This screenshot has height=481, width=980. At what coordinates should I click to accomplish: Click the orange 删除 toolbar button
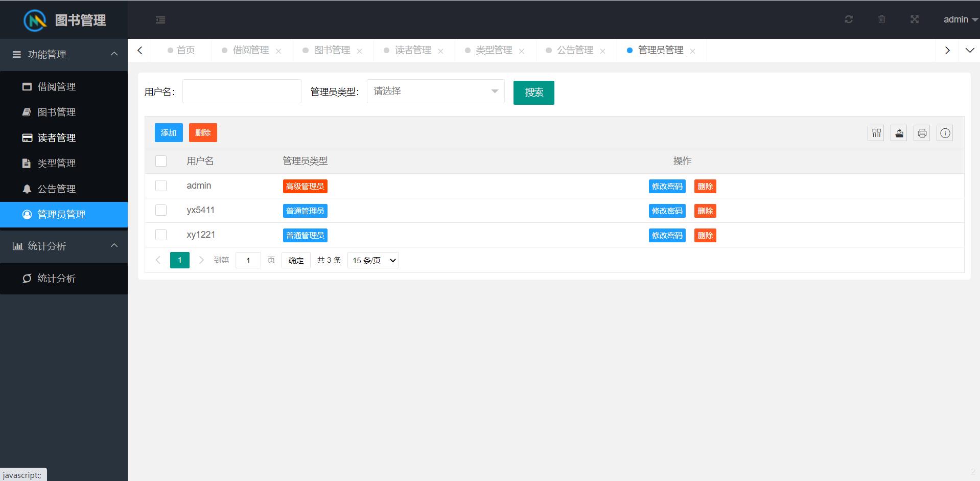203,133
